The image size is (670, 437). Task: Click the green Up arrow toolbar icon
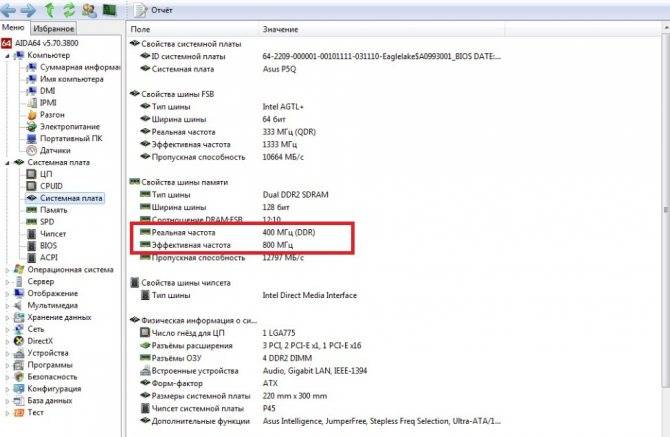49,10
